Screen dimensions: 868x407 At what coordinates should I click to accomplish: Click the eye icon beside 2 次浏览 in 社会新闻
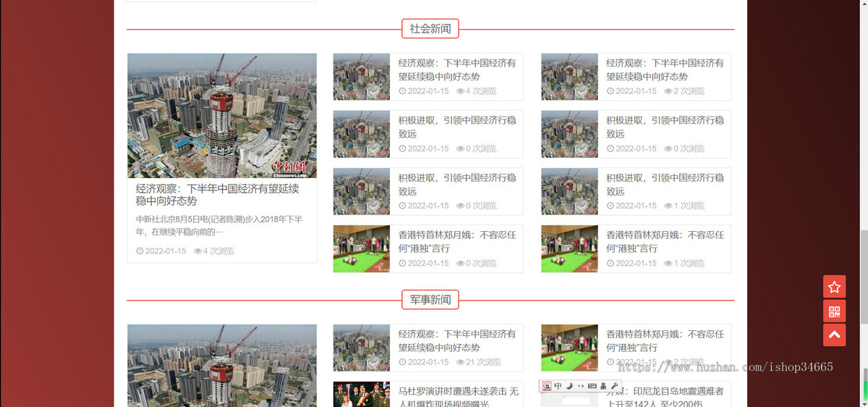[x=668, y=91]
